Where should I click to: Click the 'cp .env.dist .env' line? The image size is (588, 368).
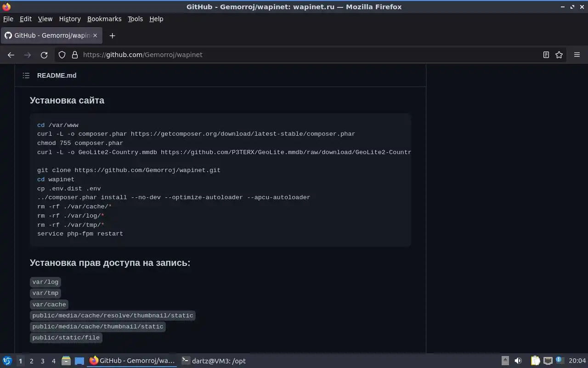69,189
